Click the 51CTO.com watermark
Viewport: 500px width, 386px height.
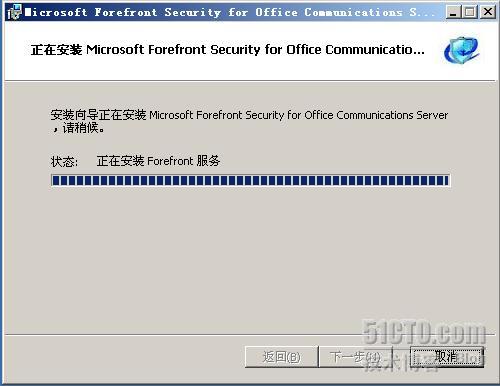click(424, 332)
